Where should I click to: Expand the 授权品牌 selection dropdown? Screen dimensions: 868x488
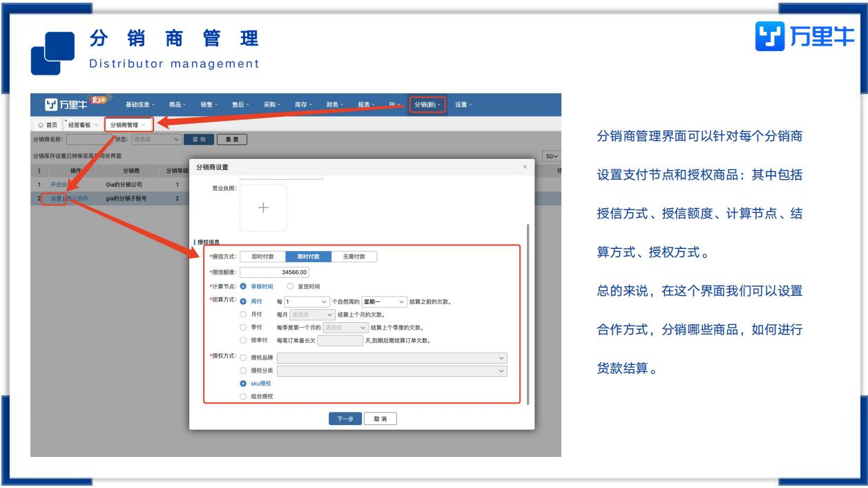click(394, 357)
